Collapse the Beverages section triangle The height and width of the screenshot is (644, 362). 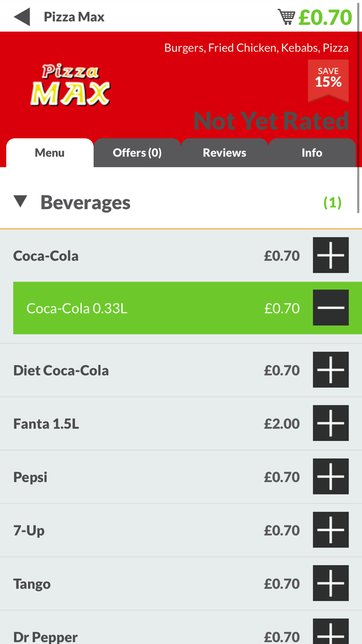tap(21, 202)
